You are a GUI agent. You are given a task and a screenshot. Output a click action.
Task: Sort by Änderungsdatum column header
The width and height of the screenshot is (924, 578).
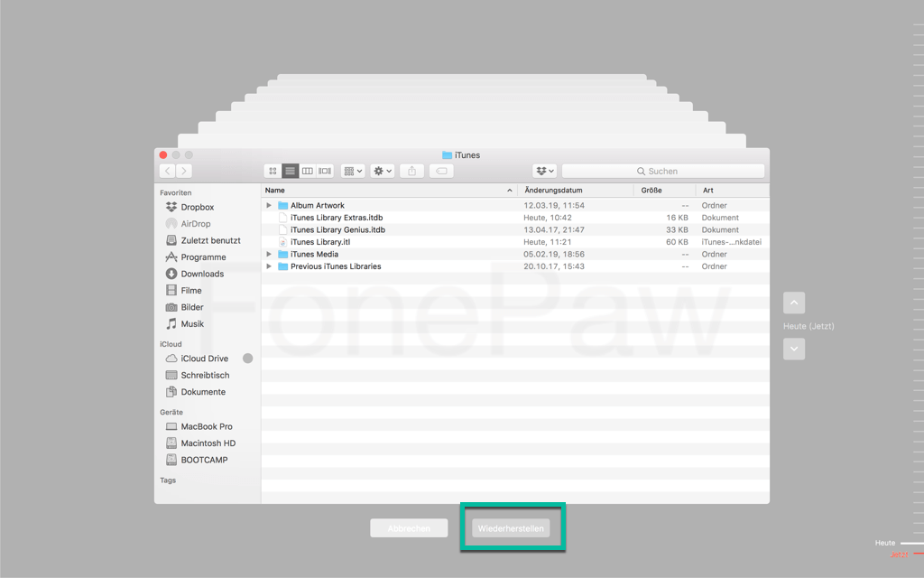pyautogui.click(x=575, y=191)
